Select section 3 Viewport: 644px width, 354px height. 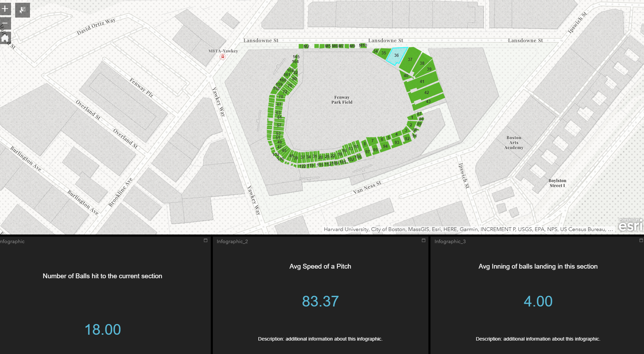tap(406, 130)
